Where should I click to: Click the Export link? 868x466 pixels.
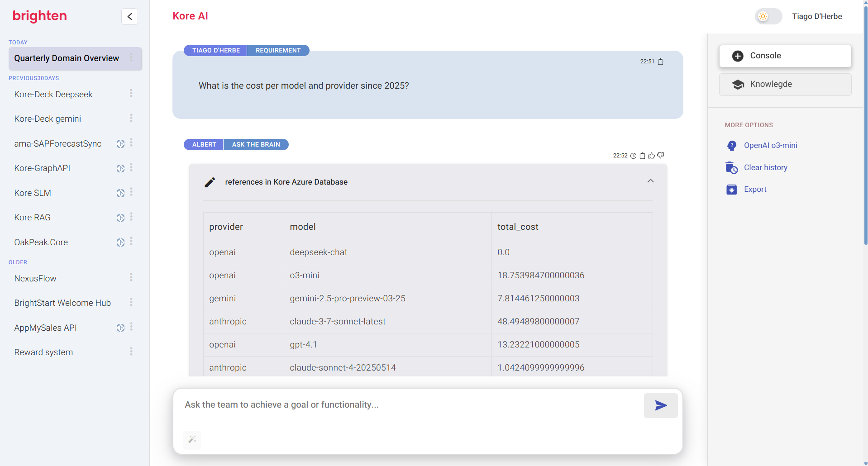pos(755,190)
